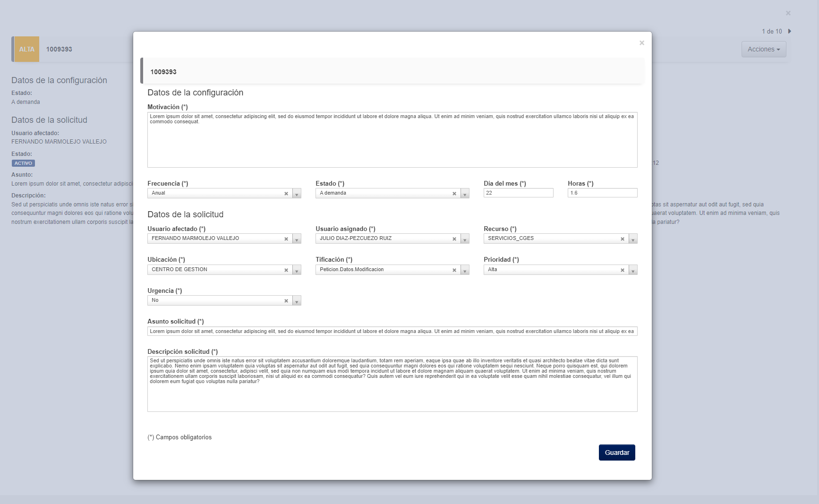Viewport: 819px width, 504px height.
Task: Close the edit dialog with the X
Action: pos(642,43)
